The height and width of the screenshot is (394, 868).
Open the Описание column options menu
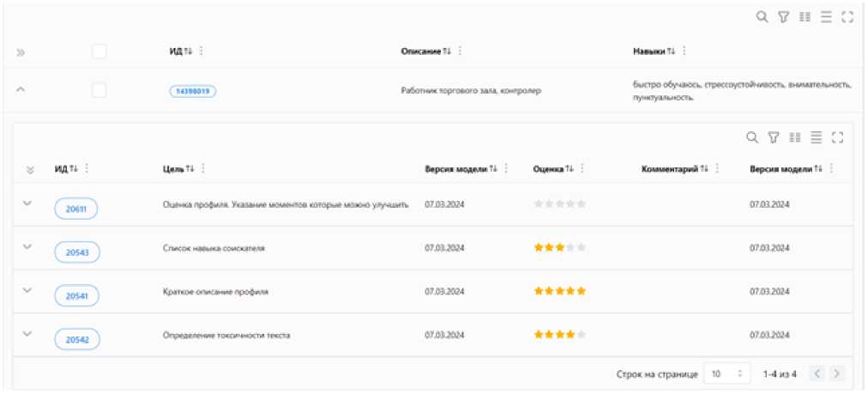(460, 52)
